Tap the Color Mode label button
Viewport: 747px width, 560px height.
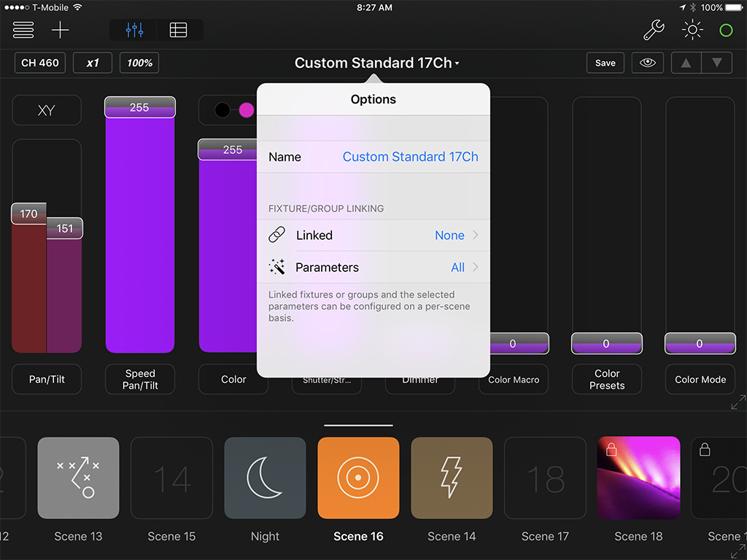[700, 379]
